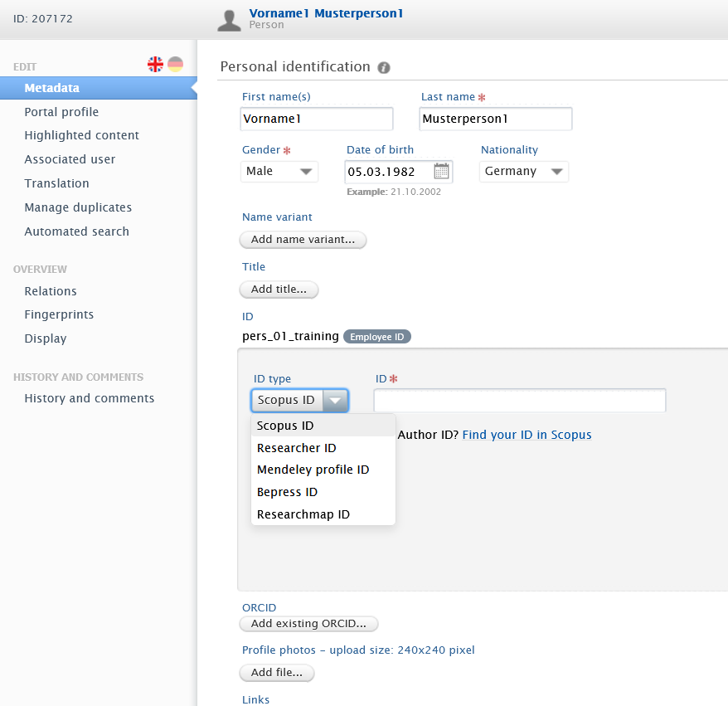This screenshot has width=728, height=706.
Task: Follow Find your ID in Scopus link
Action: click(x=527, y=435)
